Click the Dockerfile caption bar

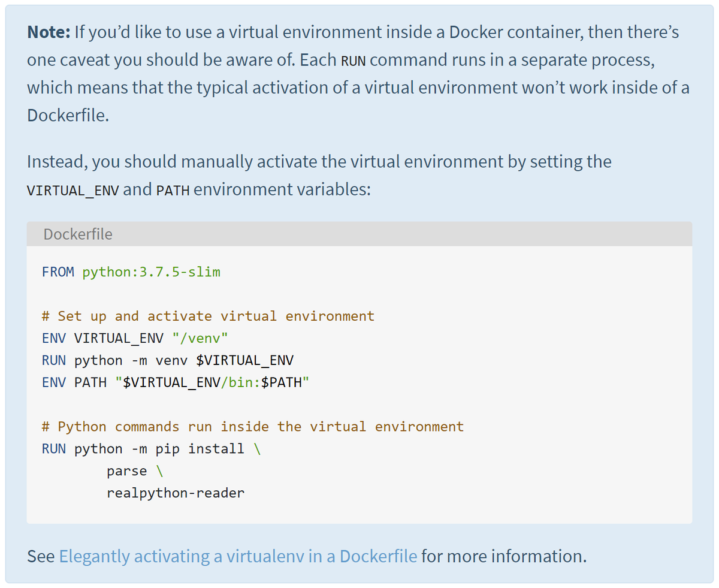pos(78,234)
